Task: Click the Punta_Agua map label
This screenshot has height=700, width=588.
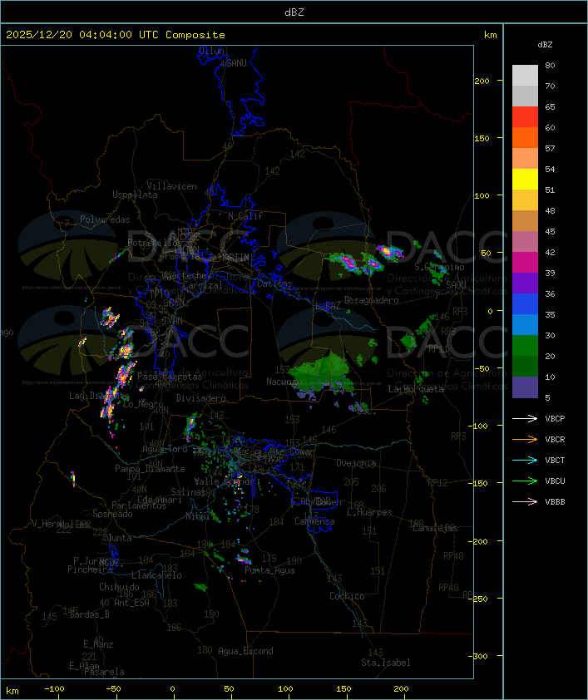Action: [269, 570]
